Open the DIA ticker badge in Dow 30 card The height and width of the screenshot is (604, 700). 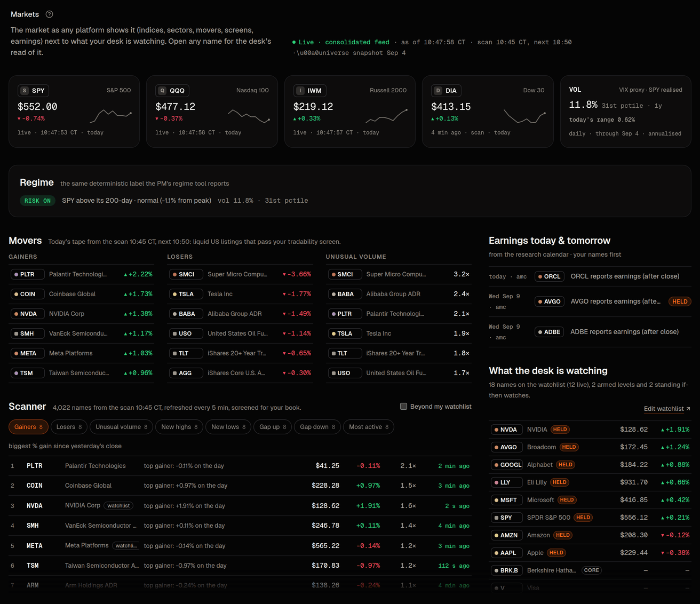pyautogui.click(x=446, y=91)
